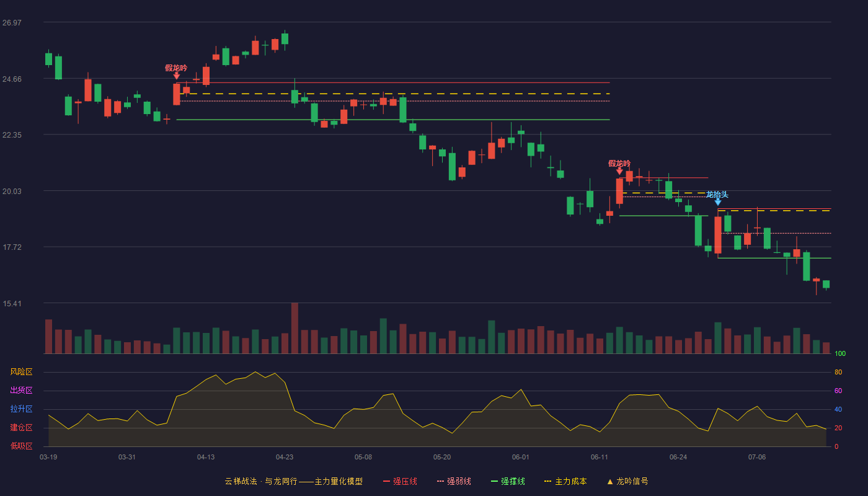Click the 建仓区 zone label
868x496 pixels.
click(21, 428)
